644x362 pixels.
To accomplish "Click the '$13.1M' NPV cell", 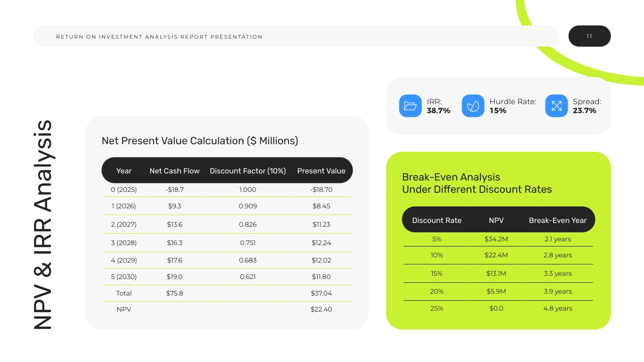I will click(x=496, y=273).
